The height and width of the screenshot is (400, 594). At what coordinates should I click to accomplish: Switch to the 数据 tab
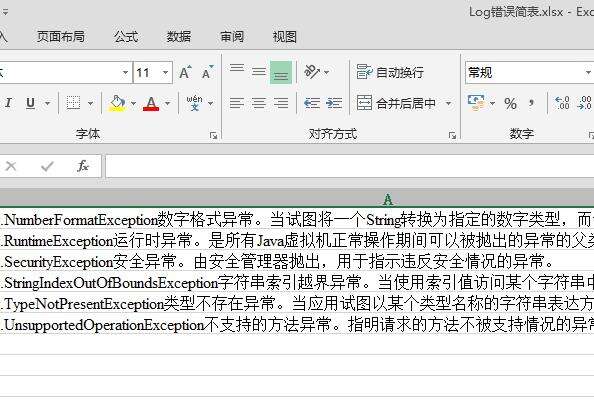coord(179,37)
